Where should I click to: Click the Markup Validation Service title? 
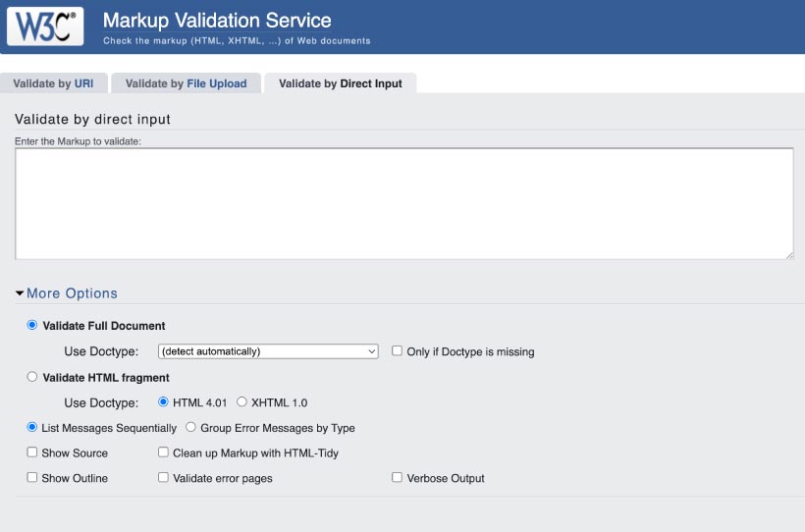(x=217, y=21)
